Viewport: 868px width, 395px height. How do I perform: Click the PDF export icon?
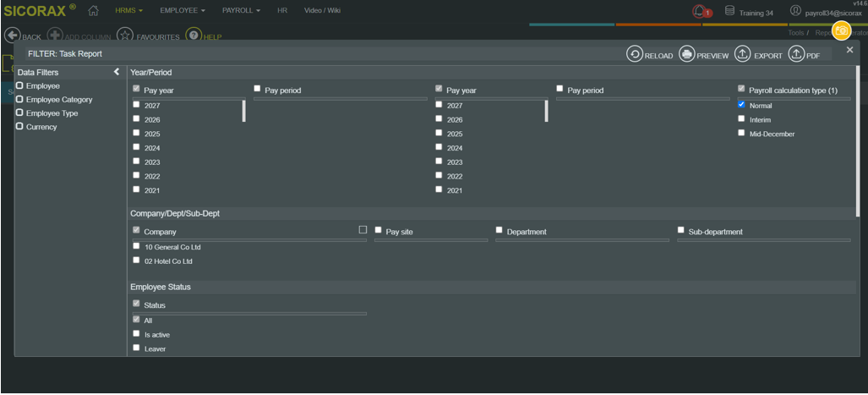pyautogui.click(x=796, y=54)
